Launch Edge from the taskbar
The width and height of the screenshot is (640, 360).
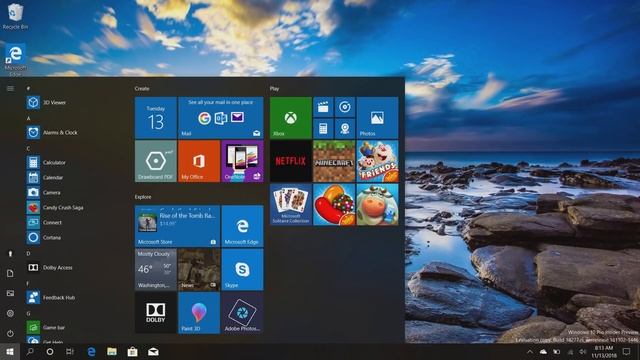(91, 351)
